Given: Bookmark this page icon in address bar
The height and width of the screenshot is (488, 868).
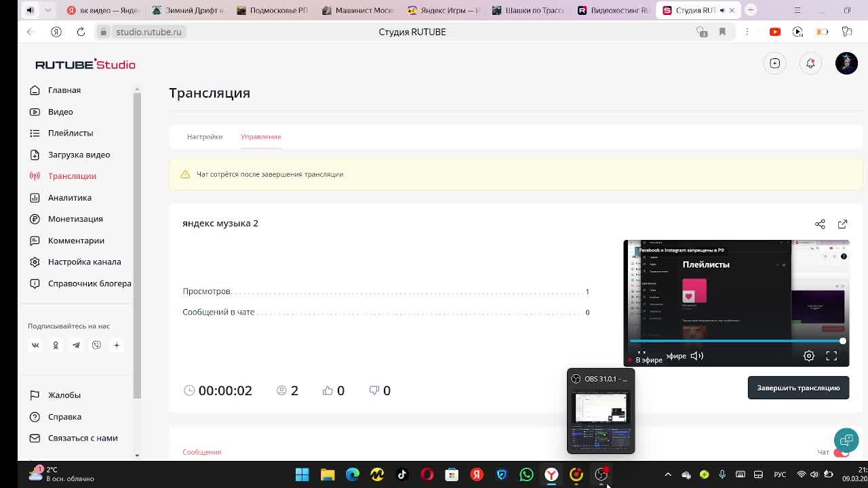Looking at the screenshot, I should (x=722, y=32).
